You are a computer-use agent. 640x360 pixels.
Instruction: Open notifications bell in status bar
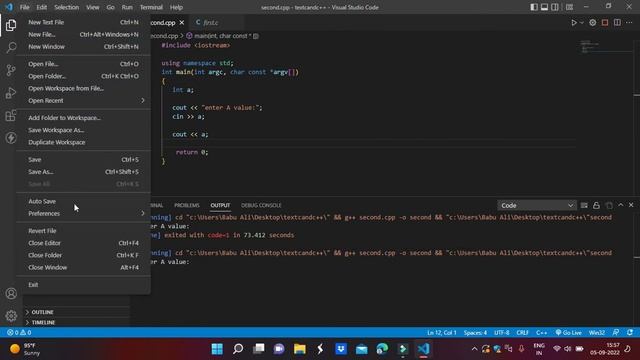(x=630, y=333)
